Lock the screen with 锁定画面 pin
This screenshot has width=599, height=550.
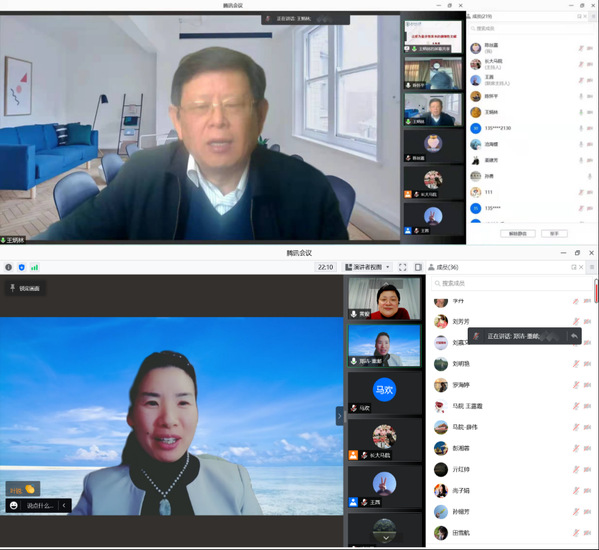(25, 288)
